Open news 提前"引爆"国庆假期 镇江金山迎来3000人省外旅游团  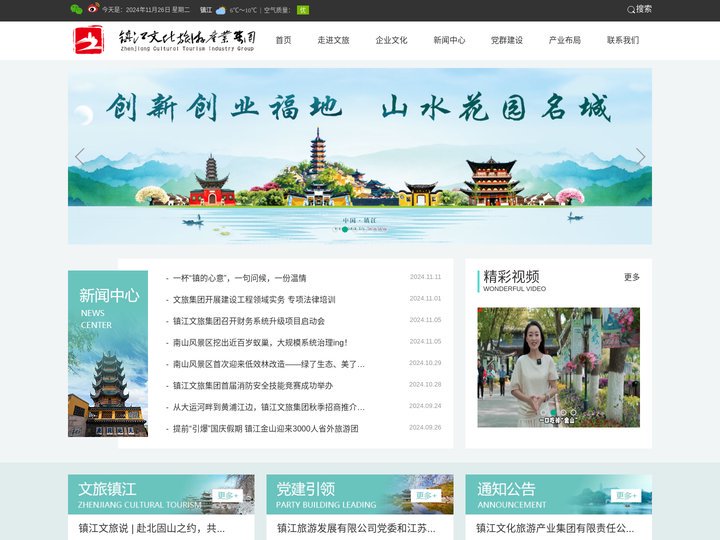tap(265, 428)
